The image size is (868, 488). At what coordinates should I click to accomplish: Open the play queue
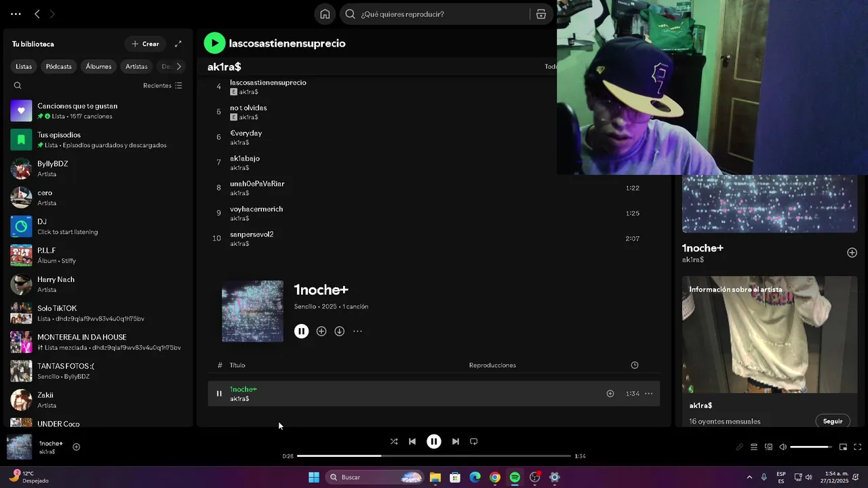click(x=754, y=447)
